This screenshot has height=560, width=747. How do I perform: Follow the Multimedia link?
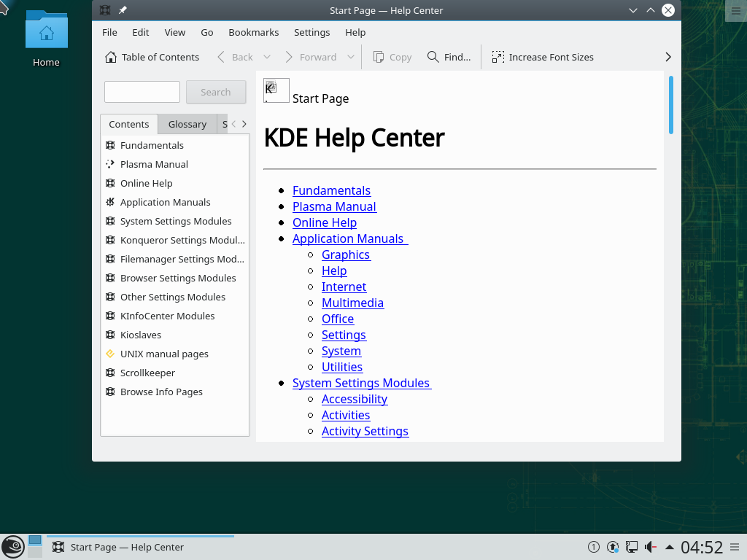352,303
